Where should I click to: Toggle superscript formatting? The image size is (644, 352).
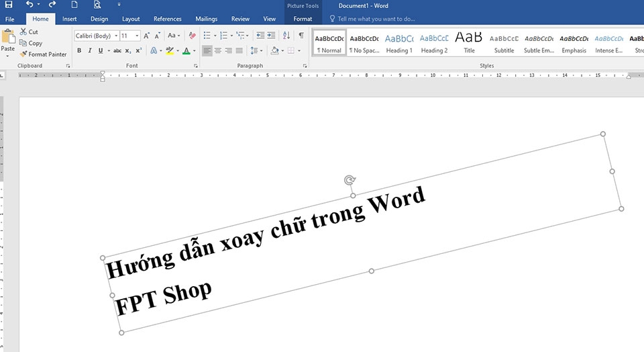tap(139, 50)
